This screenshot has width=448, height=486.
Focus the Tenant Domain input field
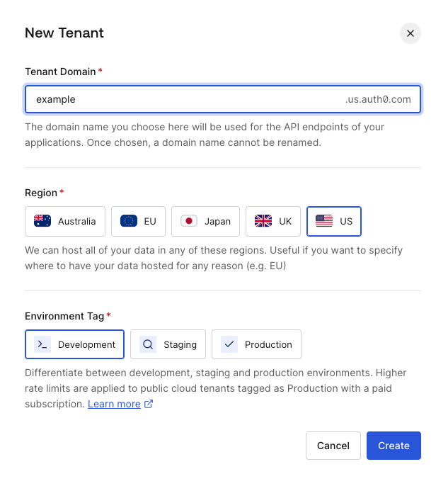point(223,99)
